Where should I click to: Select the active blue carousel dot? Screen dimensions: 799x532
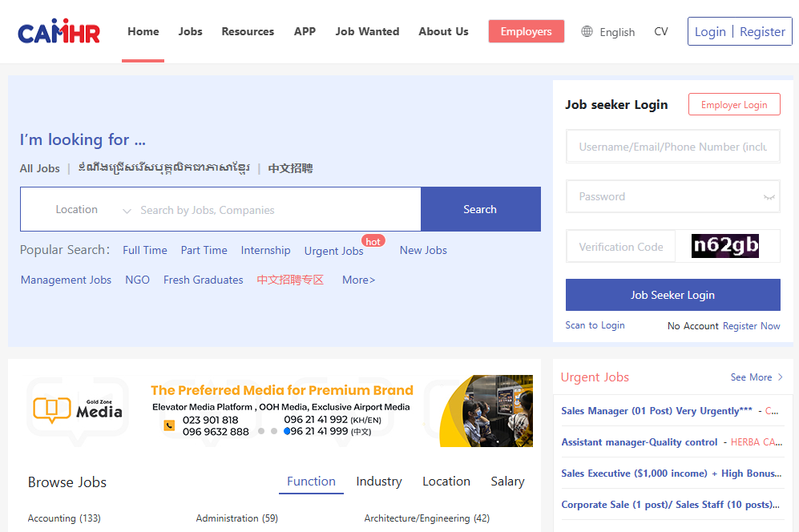(x=287, y=431)
